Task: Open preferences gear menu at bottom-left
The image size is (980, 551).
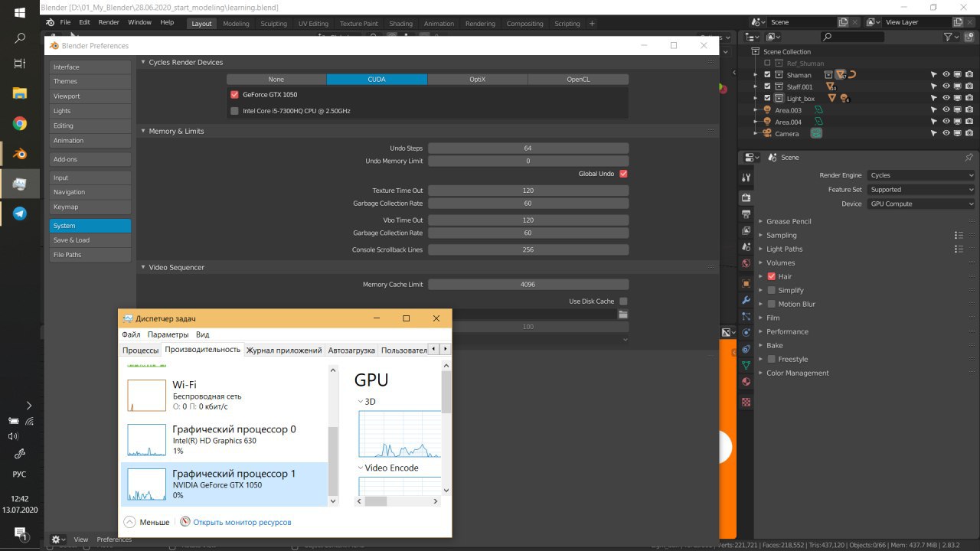Action: 57,540
